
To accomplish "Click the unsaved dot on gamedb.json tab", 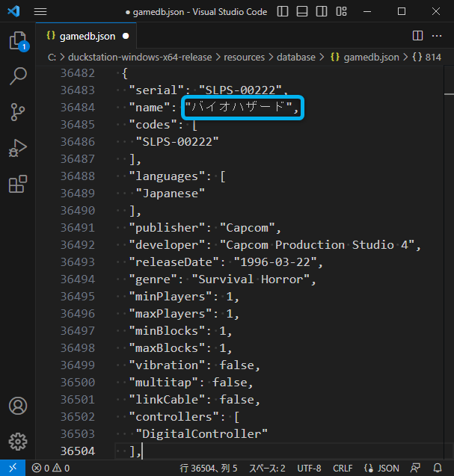I will tap(126, 36).
